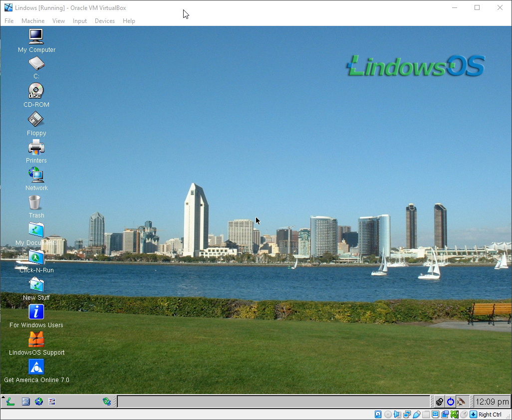Open My Computer desktop icon
The width and height of the screenshot is (512, 420).
coord(36,37)
